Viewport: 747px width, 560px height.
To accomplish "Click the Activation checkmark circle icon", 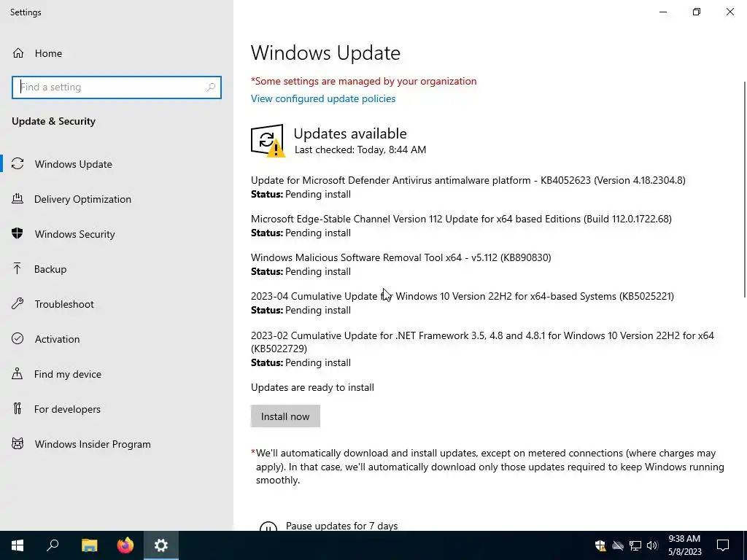I will [18, 338].
